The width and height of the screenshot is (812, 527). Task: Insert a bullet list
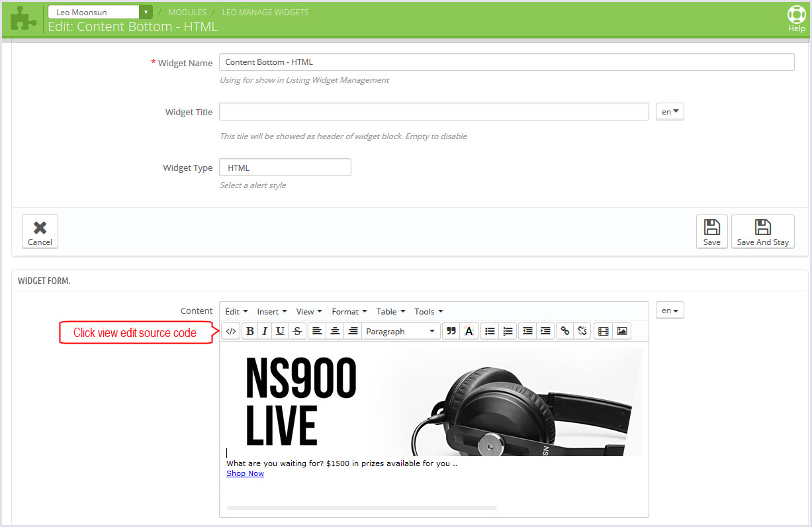pyautogui.click(x=490, y=331)
